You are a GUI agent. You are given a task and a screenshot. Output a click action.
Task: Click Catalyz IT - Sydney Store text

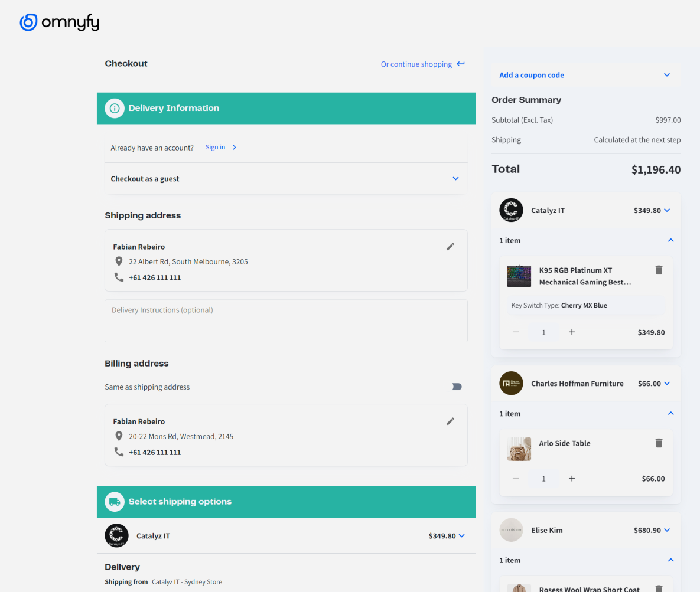tap(187, 582)
